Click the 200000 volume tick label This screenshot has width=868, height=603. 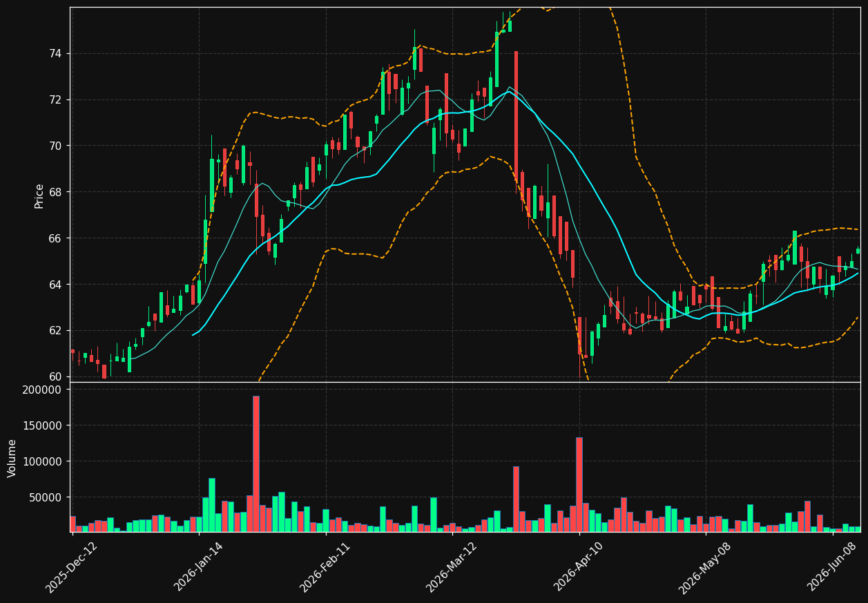point(43,390)
